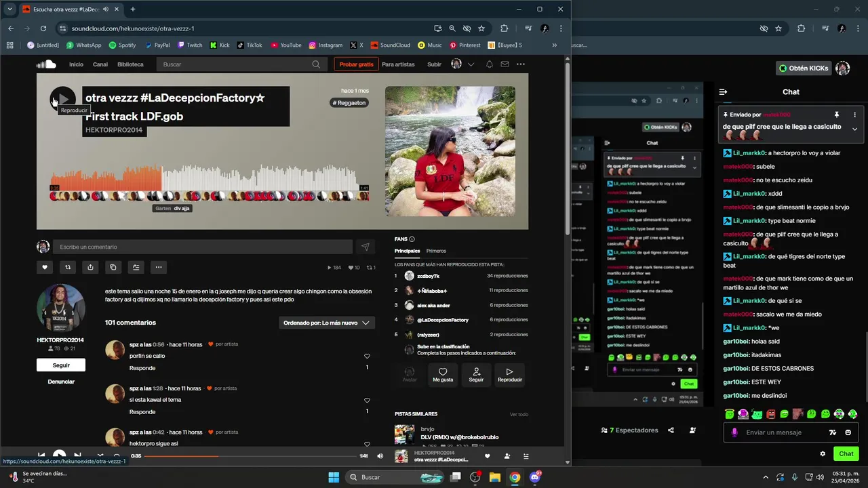Open emoji picker in Kick chat
This screenshot has height=488, width=868.
[x=848, y=432]
